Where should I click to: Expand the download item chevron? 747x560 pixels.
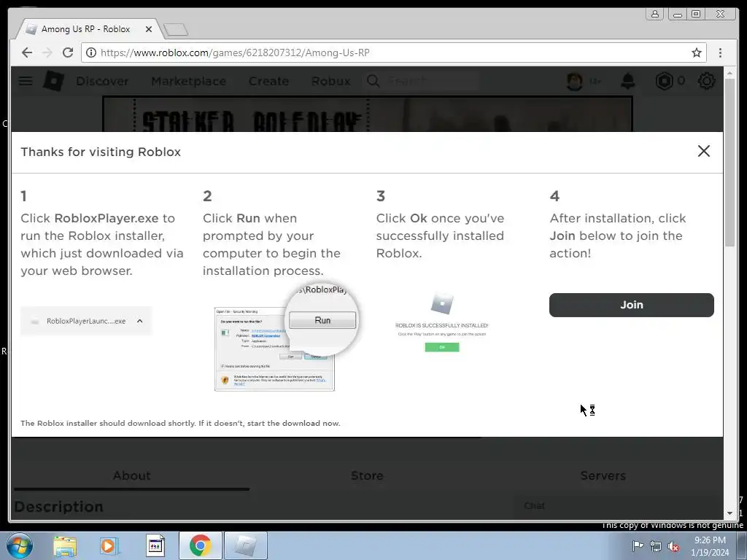coord(139,321)
